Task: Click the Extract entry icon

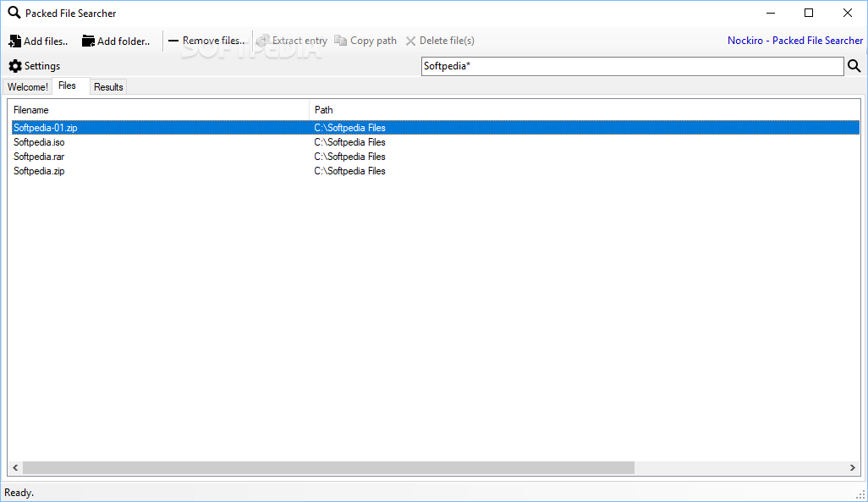Action: tap(263, 41)
